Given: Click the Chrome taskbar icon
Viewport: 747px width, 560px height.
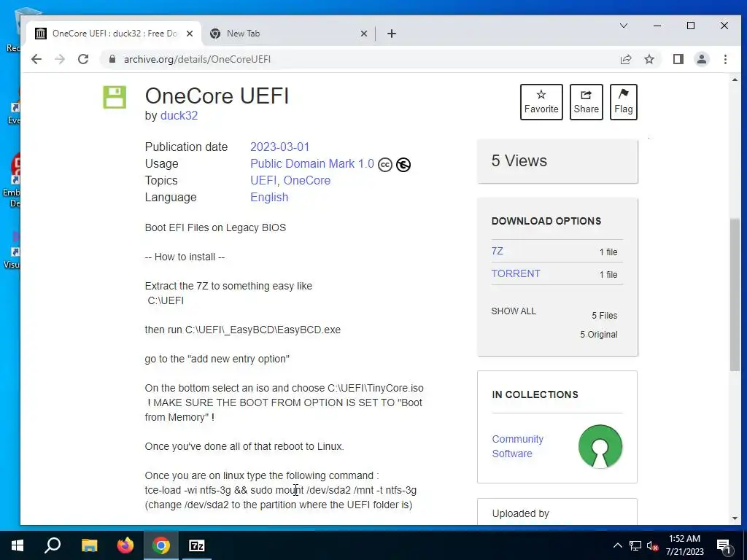Looking at the screenshot, I should pyautogui.click(x=161, y=545).
